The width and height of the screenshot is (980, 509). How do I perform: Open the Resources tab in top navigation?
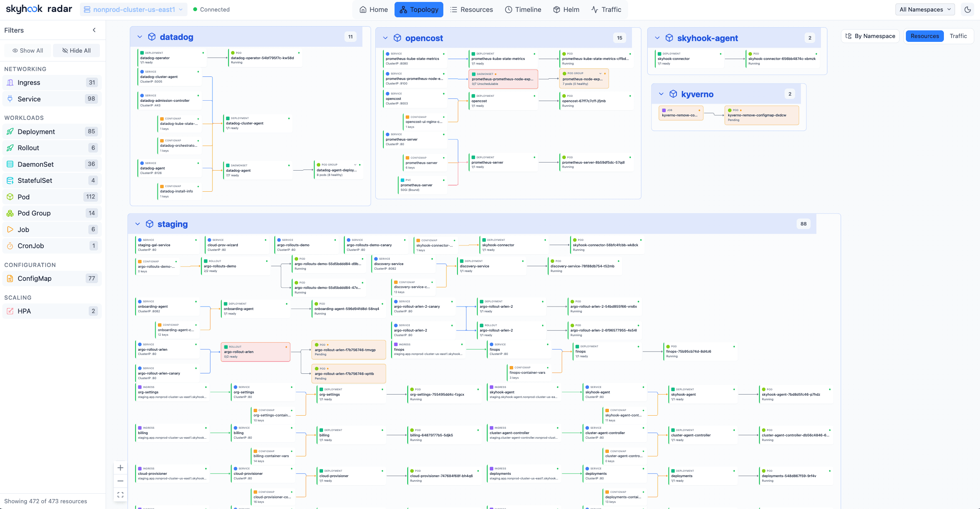pyautogui.click(x=472, y=10)
